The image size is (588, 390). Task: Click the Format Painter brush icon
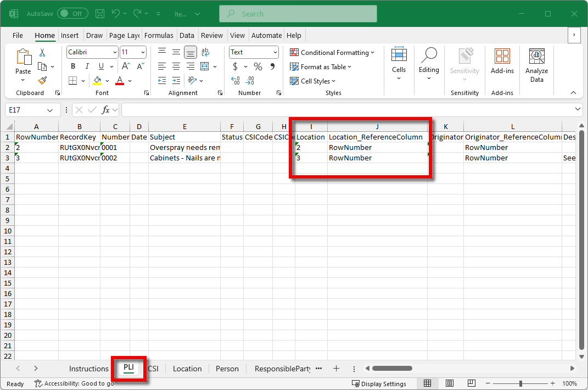[x=42, y=81]
